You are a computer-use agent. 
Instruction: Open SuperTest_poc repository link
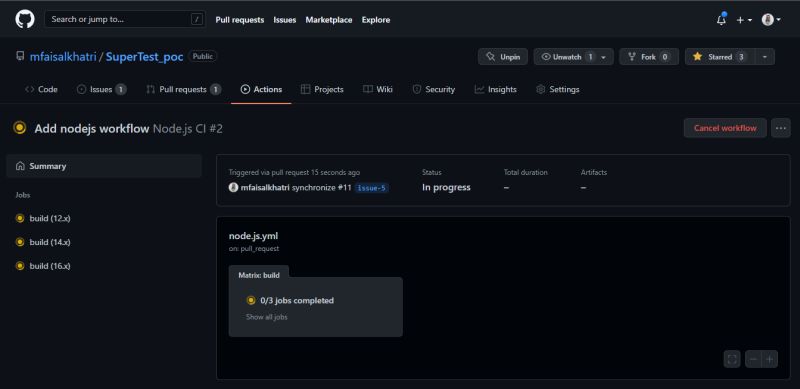click(x=144, y=57)
